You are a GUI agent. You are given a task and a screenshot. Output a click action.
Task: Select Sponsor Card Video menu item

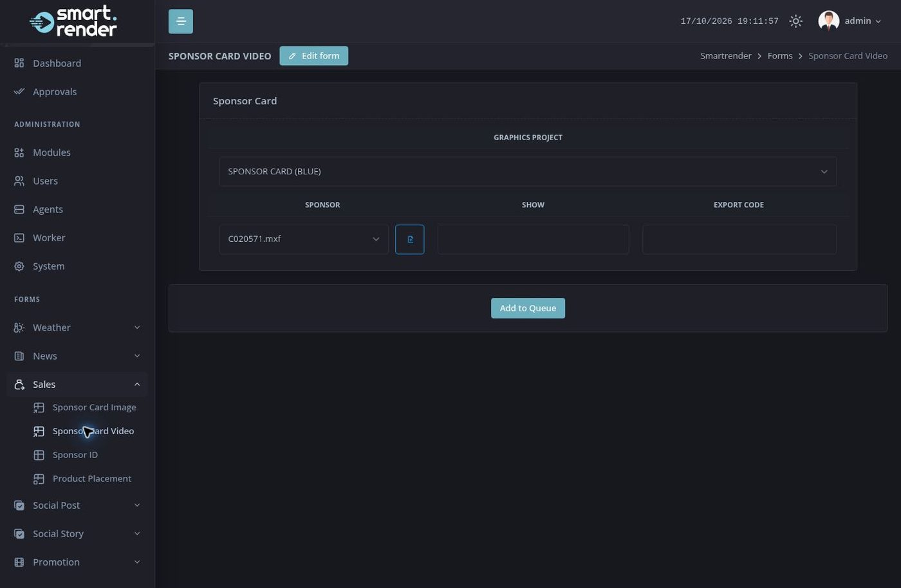[93, 431]
